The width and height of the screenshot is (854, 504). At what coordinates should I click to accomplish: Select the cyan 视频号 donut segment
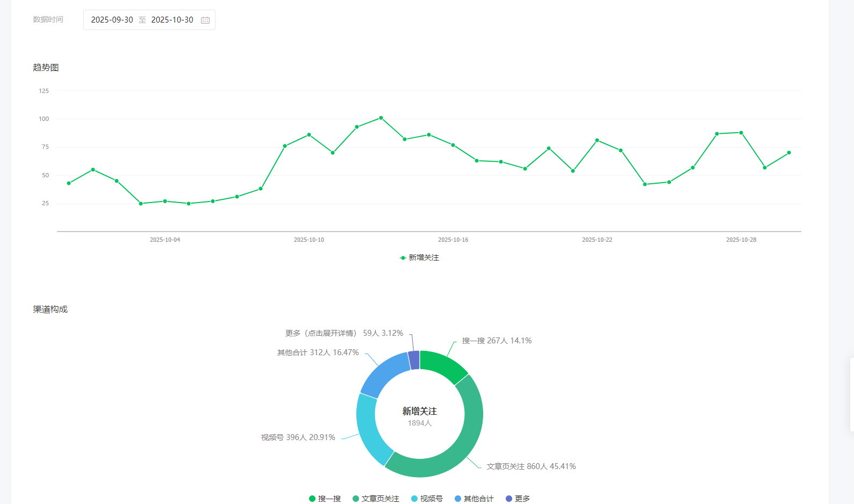(370, 430)
